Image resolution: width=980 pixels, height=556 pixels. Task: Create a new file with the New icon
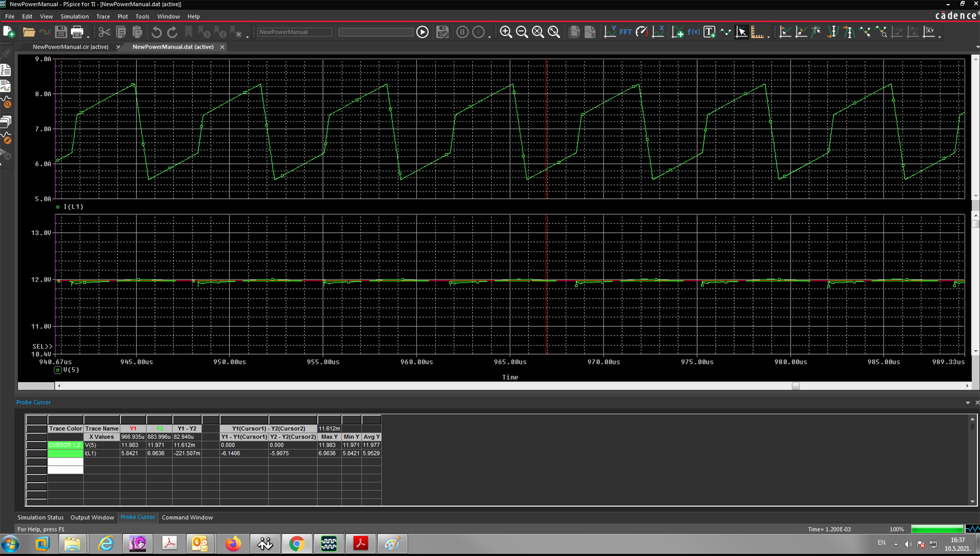point(9,32)
